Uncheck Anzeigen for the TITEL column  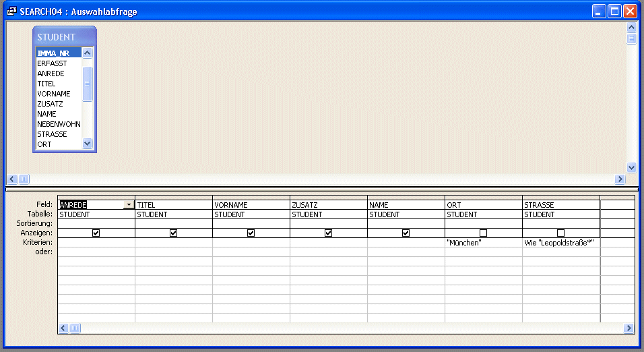pyautogui.click(x=173, y=233)
